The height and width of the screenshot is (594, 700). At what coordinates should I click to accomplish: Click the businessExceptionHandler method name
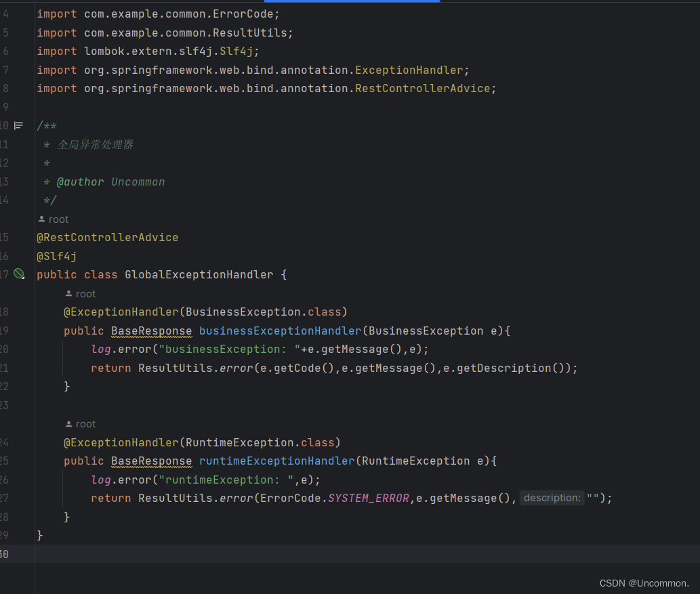coord(280,331)
